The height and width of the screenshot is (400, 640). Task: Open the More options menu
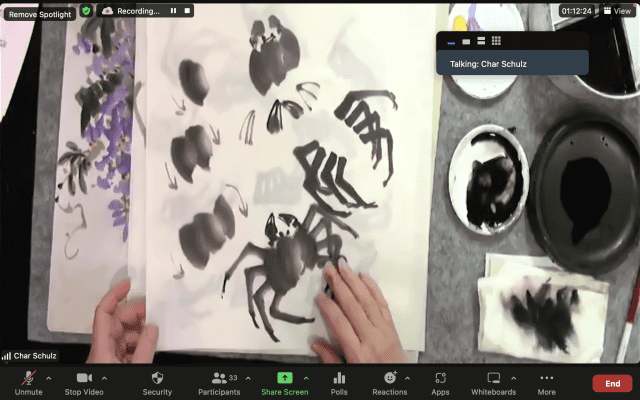[x=547, y=383]
